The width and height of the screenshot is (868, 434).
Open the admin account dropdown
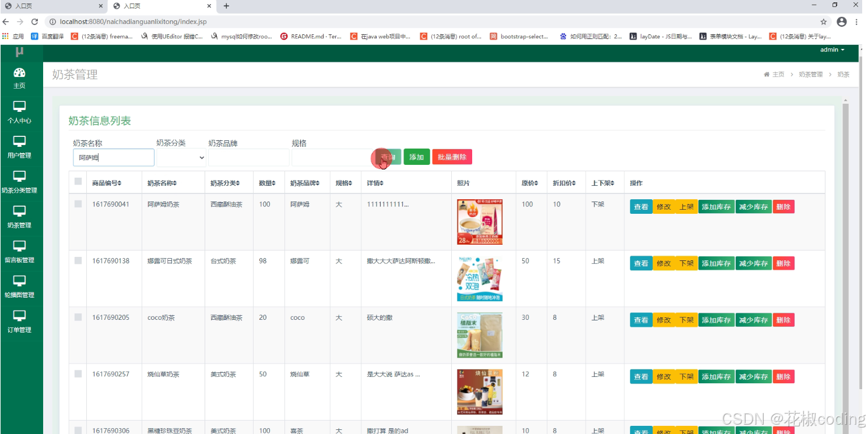pyautogui.click(x=832, y=50)
